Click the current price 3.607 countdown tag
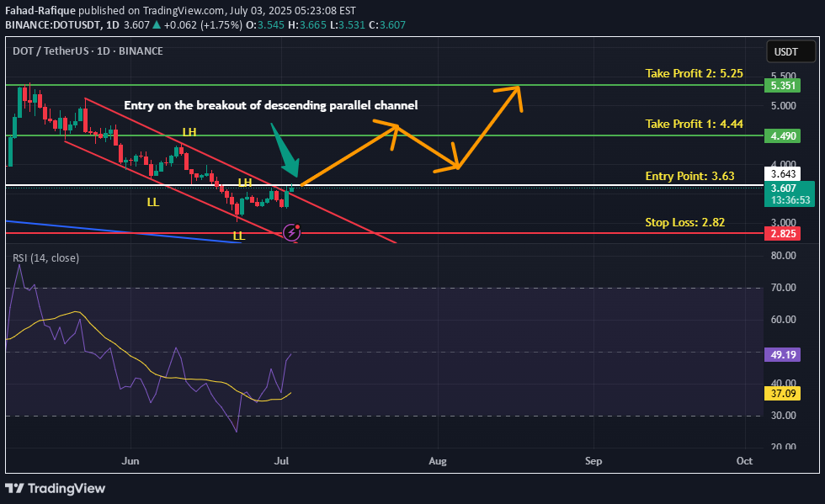The width and height of the screenshot is (825, 504). (790, 194)
